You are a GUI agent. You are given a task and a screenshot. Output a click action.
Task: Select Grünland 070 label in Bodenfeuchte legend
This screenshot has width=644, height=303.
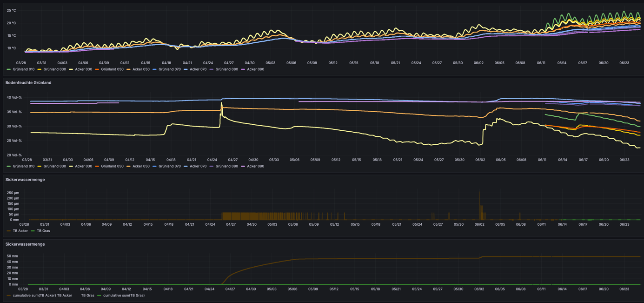(x=170, y=166)
